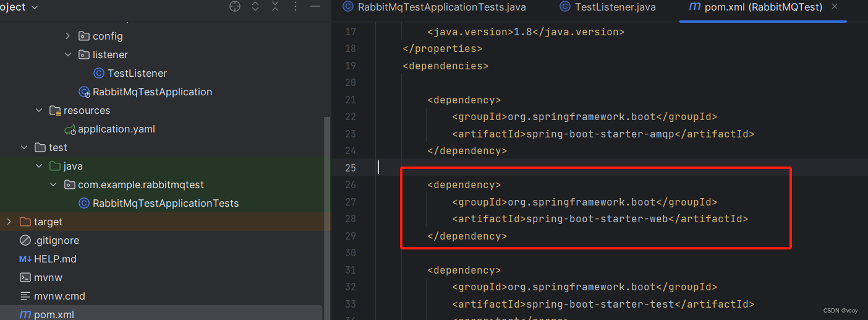Select the .gitignore file

point(56,240)
